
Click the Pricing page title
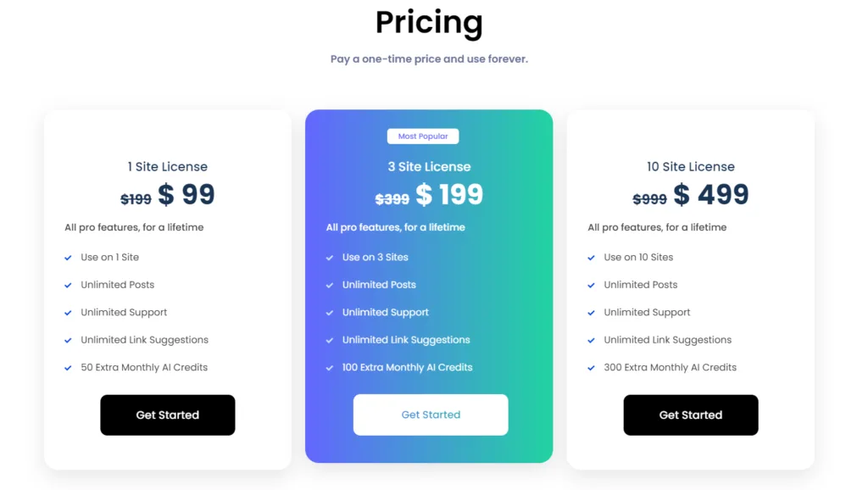pyautogui.click(x=429, y=23)
